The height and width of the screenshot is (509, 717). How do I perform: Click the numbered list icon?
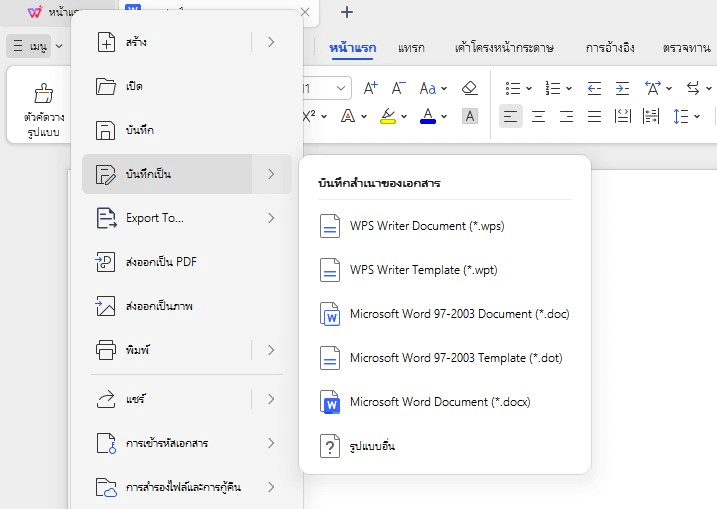tap(553, 88)
